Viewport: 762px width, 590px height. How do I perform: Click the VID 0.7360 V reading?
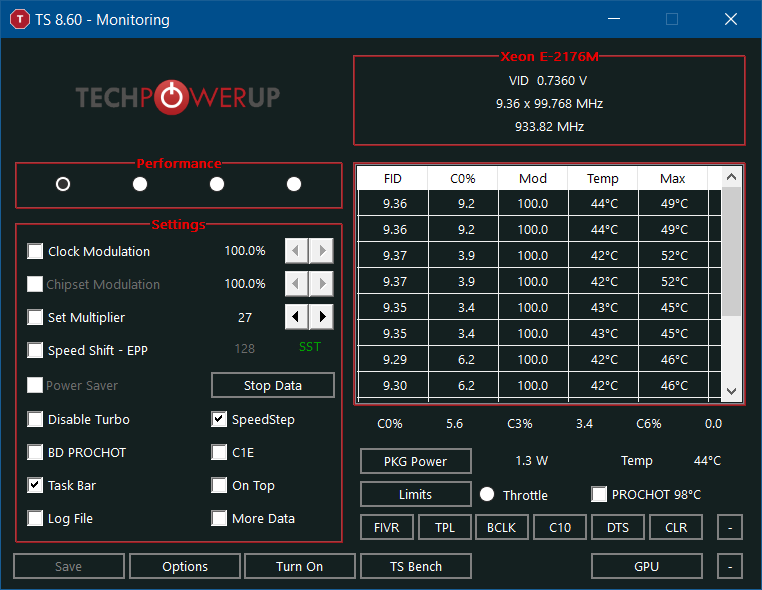point(548,81)
